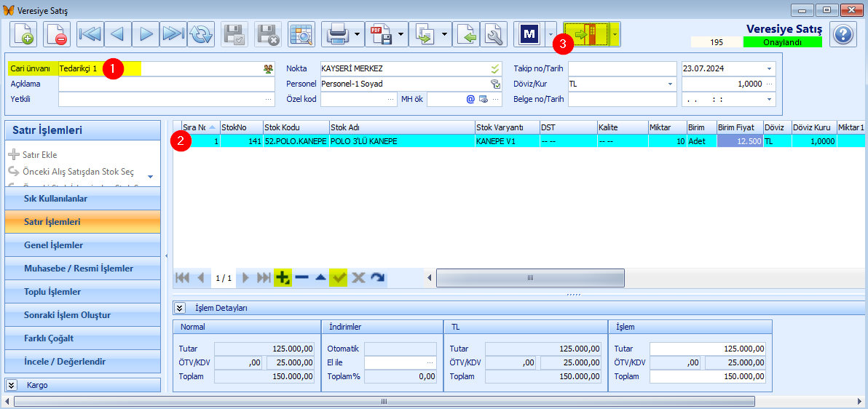Open the date 23.07.2024 dropdown
The height and width of the screenshot is (409, 868).
(769, 68)
